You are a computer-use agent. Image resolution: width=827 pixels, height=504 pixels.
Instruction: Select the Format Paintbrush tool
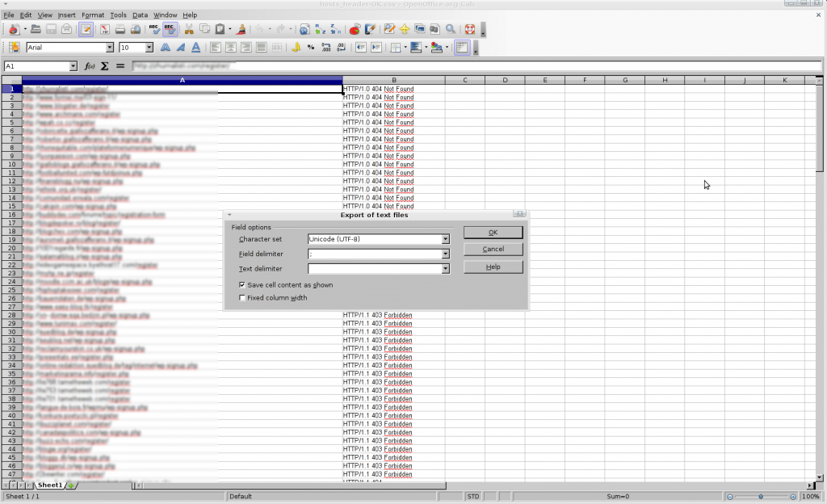tap(241, 30)
